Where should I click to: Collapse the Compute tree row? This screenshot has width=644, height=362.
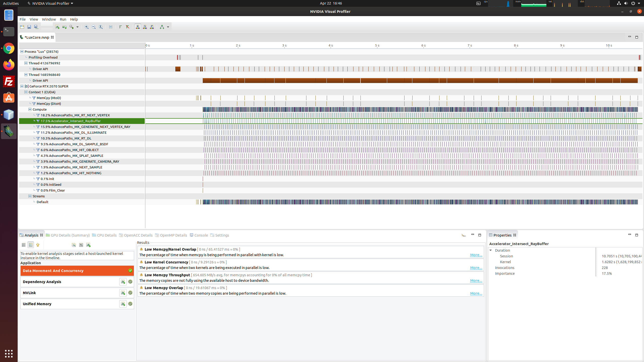point(30,109)
